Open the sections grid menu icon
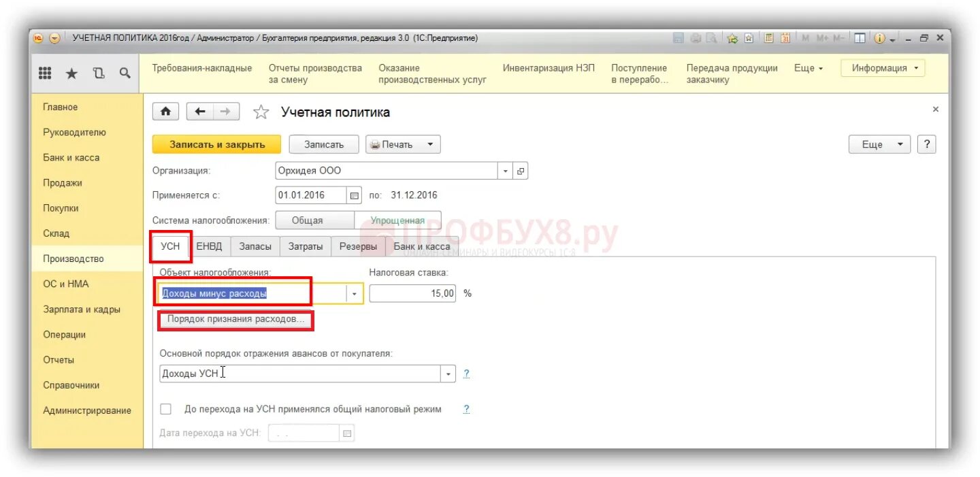Screen dimensions: 980x477 (x=45, y=73)
